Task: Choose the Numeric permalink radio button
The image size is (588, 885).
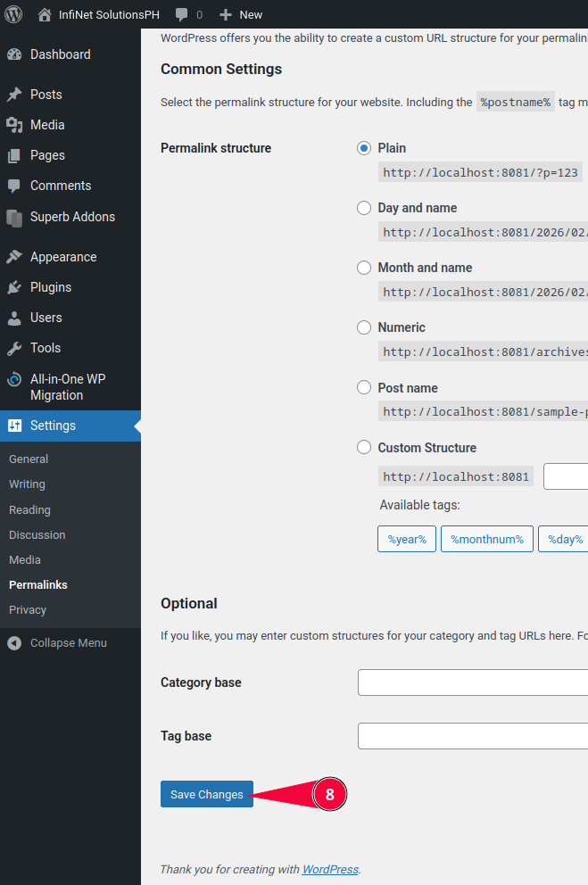Action: pos(364,327)
